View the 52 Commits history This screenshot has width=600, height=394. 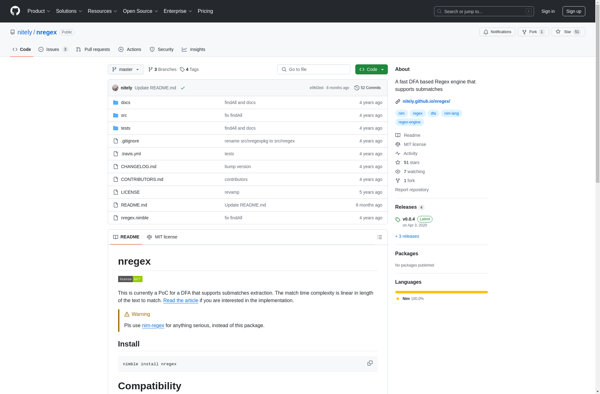click(x=367, y=88)
